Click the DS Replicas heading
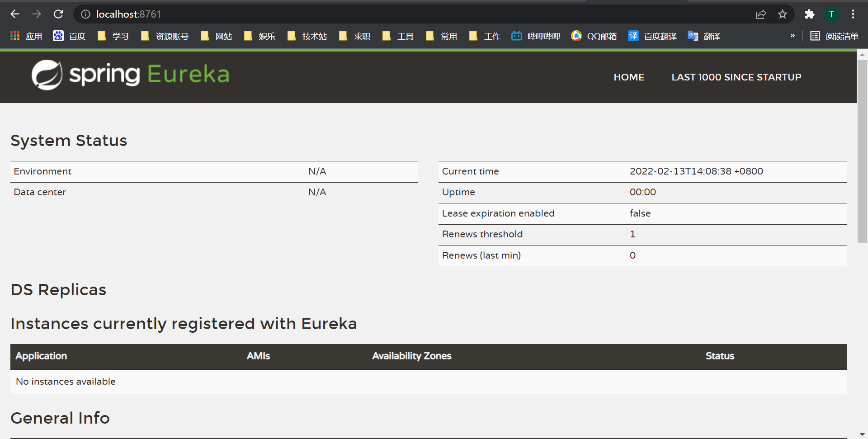868x439 pixels. pyautogui.click(x=58, y=290)
